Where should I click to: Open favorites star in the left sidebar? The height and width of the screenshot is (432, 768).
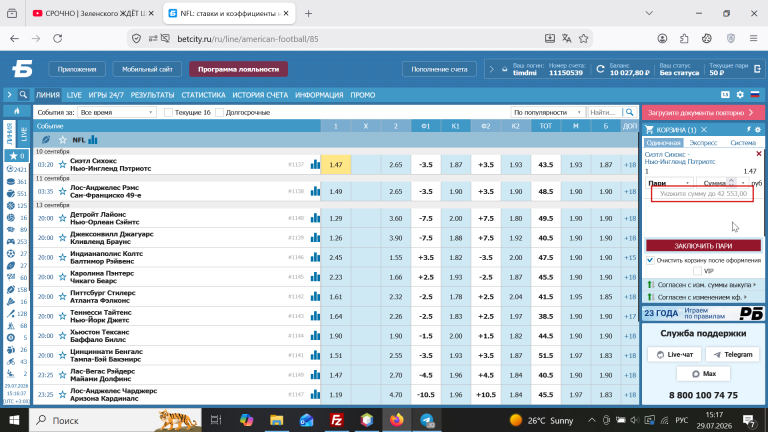[x=17, y=156]
